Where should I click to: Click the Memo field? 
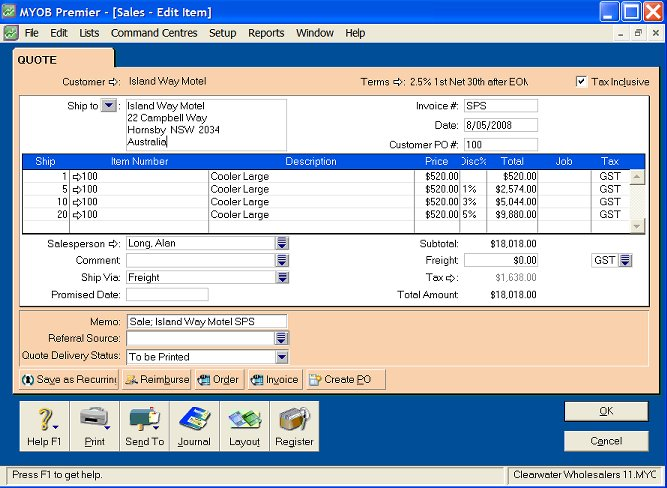tap(207, 321)
